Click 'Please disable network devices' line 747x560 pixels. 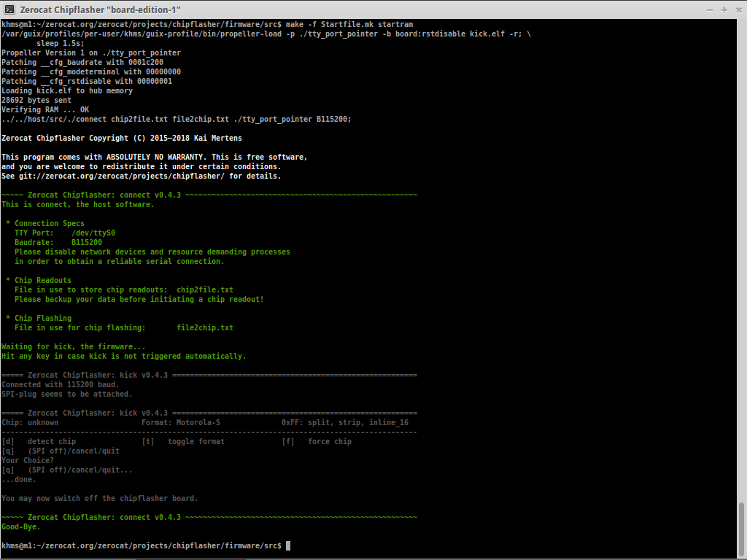point(152,252)
